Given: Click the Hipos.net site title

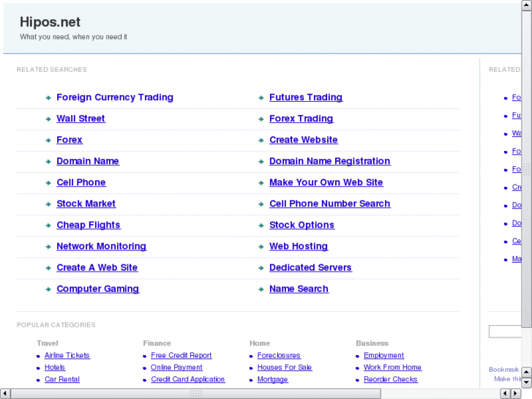Looking at the screenshot, I should [50, 22].
